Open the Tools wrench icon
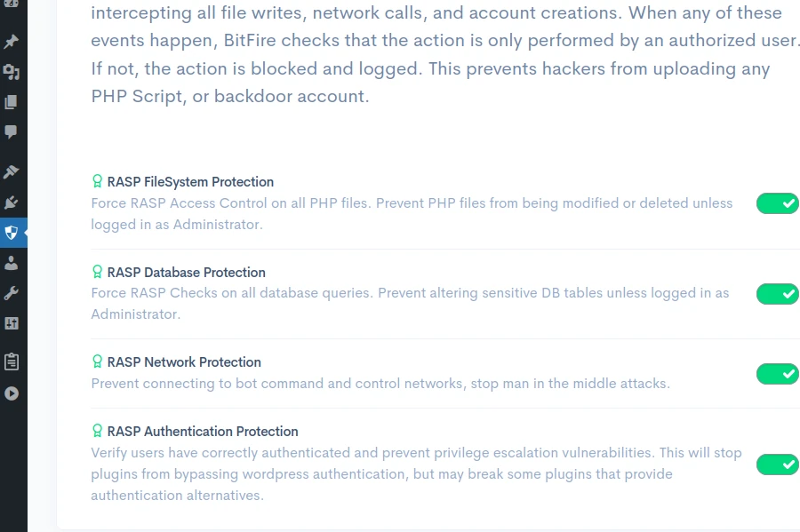The width and height of the screenshot is (800, 532). click(x=11, y=293)
